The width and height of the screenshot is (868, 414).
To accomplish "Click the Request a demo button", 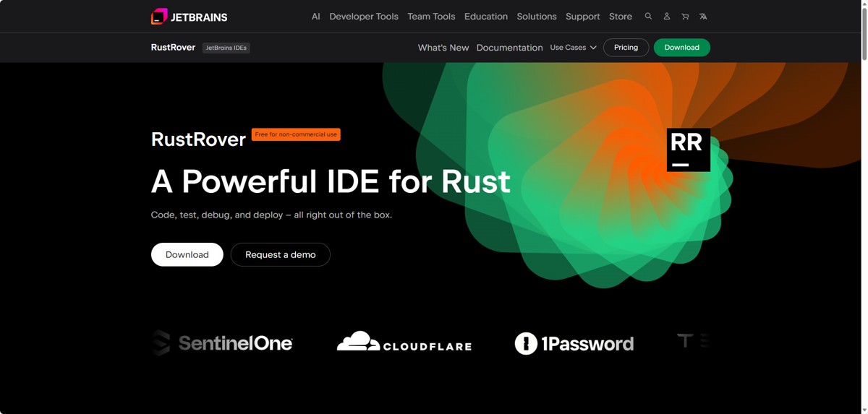I will [x=281, y=254].
